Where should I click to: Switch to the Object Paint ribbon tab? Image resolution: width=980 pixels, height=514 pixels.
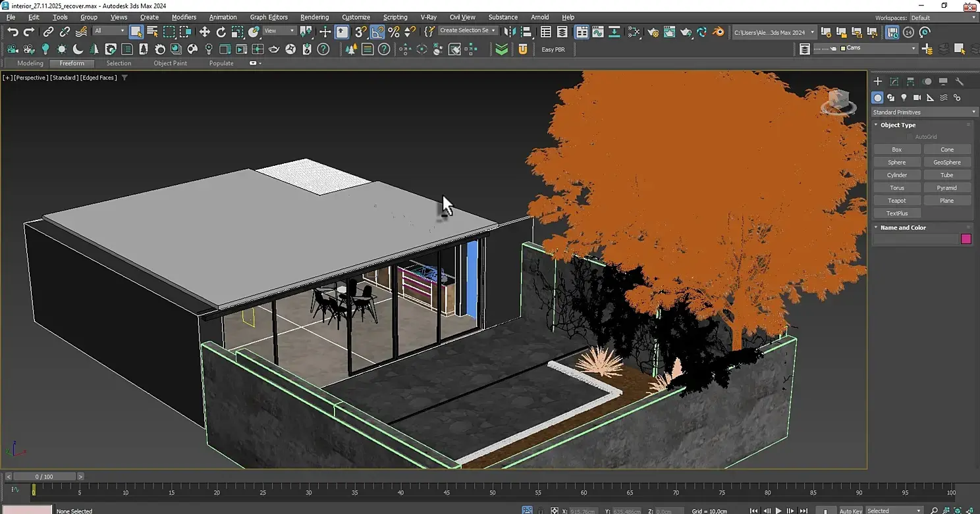170,63
